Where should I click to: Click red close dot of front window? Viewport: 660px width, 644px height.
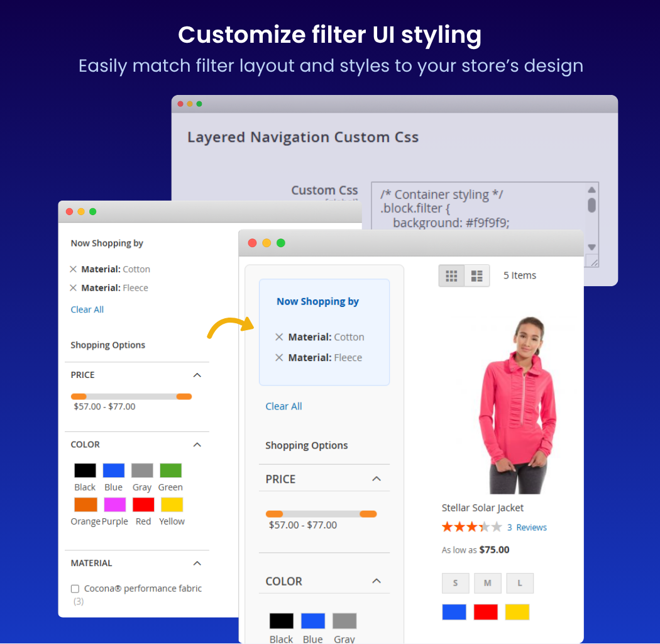coord(253,243)
